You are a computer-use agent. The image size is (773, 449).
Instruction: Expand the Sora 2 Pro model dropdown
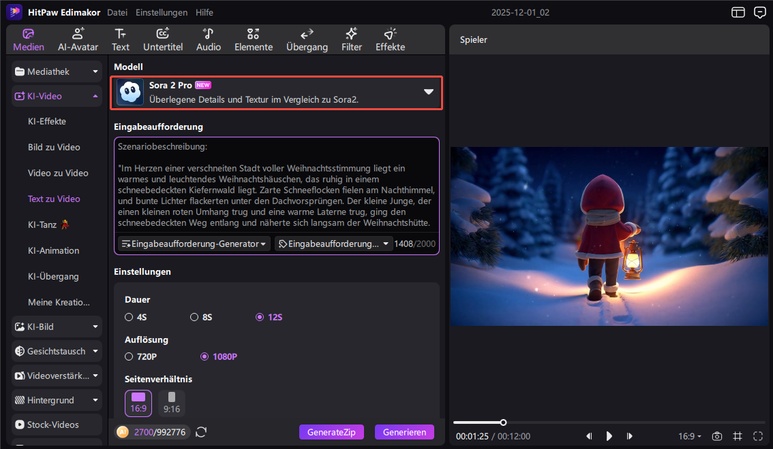[428, 92]
